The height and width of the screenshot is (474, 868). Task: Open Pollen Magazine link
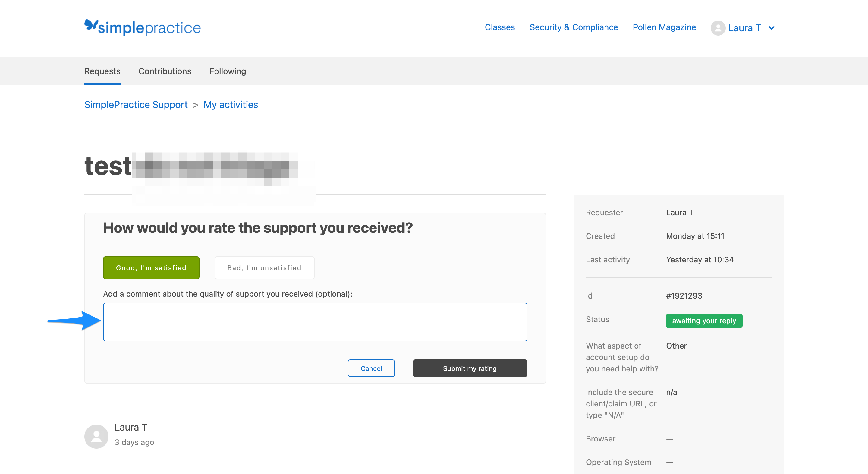pyautogui.click(x=664, y=27)
